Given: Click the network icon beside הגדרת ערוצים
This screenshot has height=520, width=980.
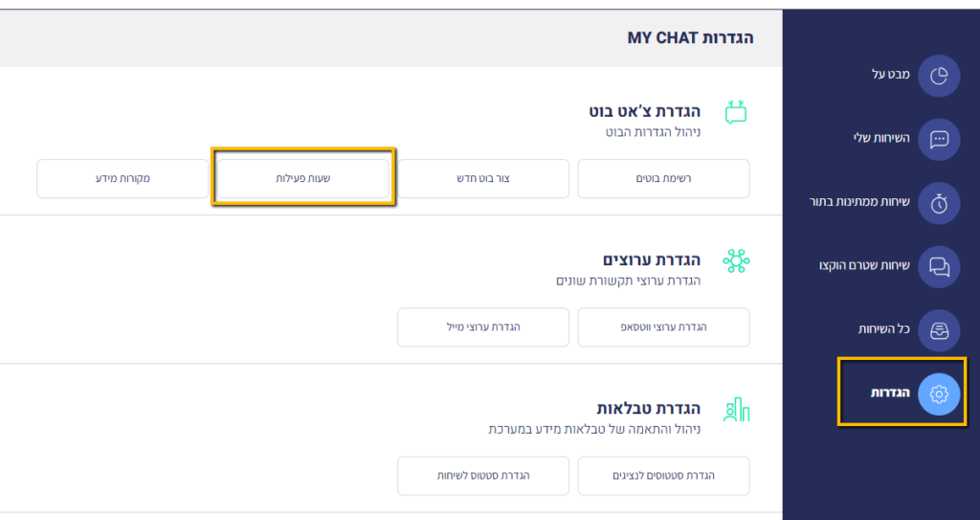Looking at the screenshot, I should 736,260.
